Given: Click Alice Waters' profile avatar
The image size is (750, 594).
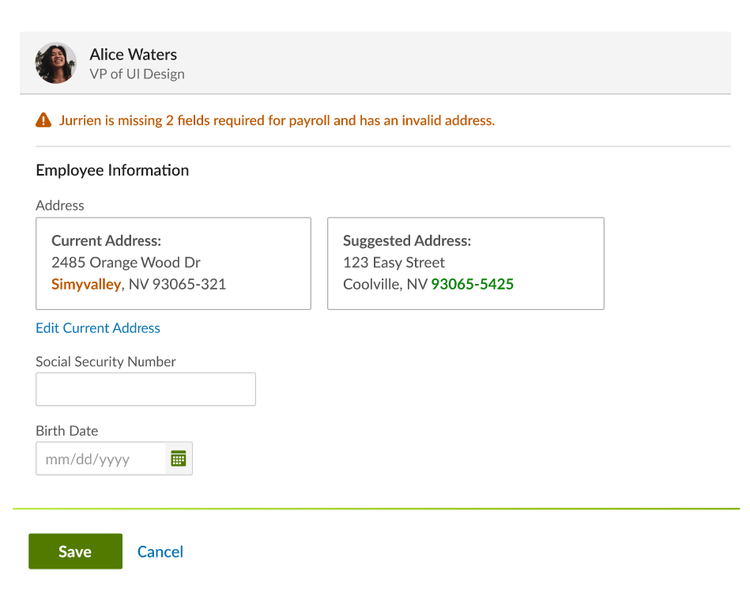Looking at the screenshot, I should click(55, 63).
